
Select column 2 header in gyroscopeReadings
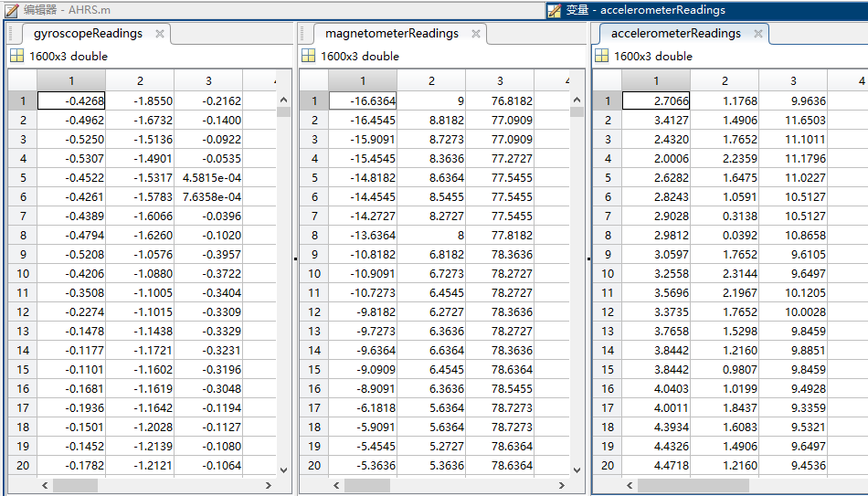(140, 80)
